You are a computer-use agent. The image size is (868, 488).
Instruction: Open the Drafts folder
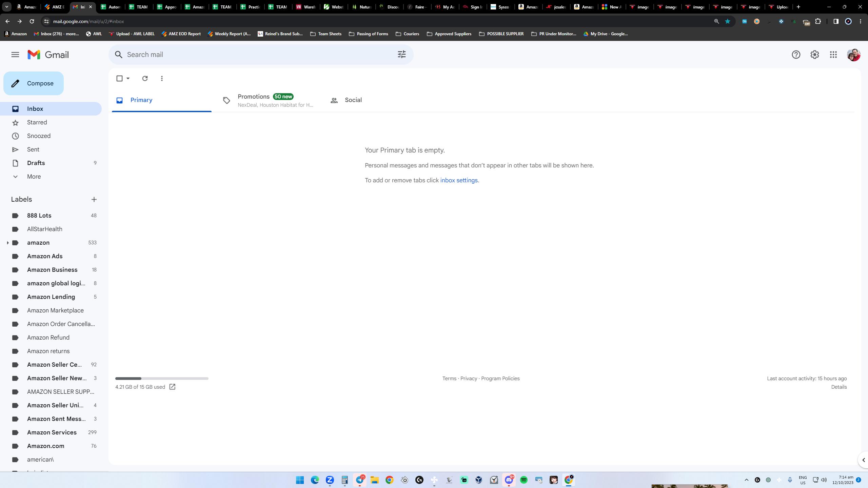pyautogui.click(x=51, y=163)
